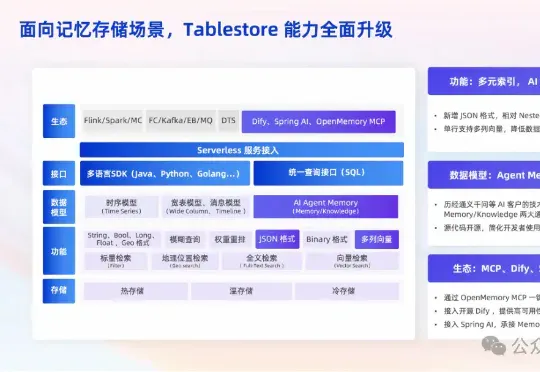This screenshot has height=372, width=540.
Task: Click the 多列向量 highlighted box
Action: [x=377, y=239]
